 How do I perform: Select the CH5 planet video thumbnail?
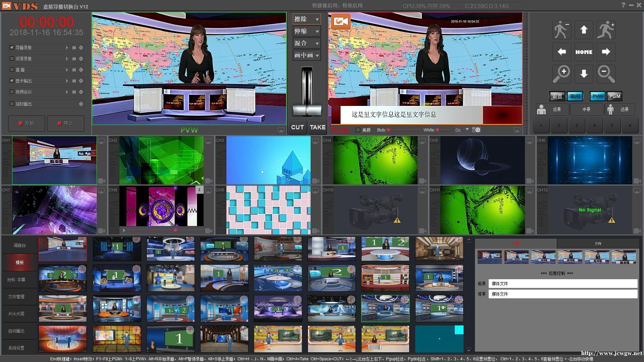coord(482,160)
